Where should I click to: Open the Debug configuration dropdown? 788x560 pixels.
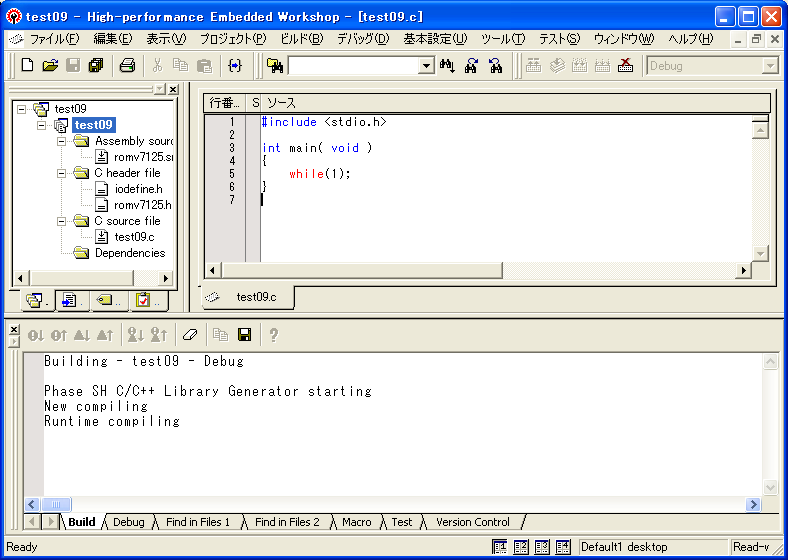pyautogui.click(x=769, y=66)
